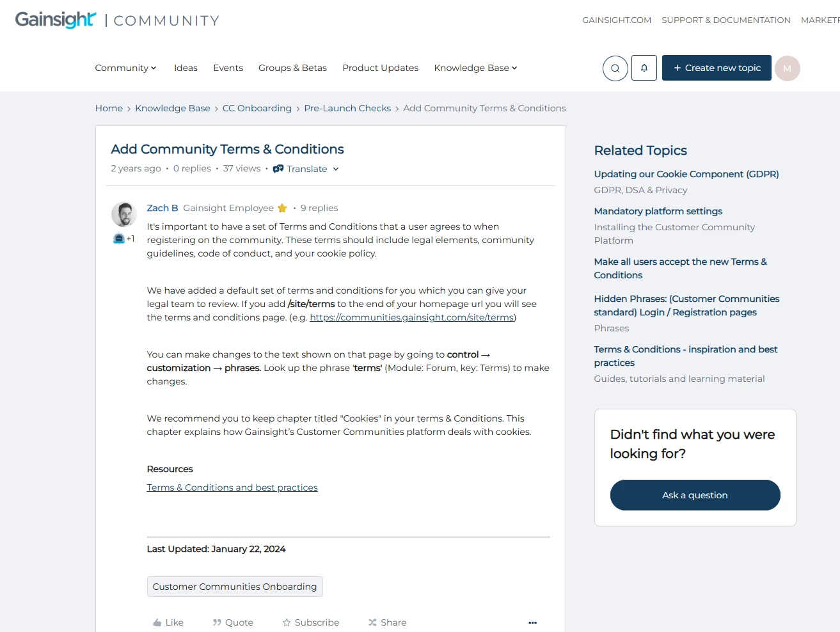Viewport: 840px width, 632px height.
Task: Quote this post
Action: tap(233, 622)
